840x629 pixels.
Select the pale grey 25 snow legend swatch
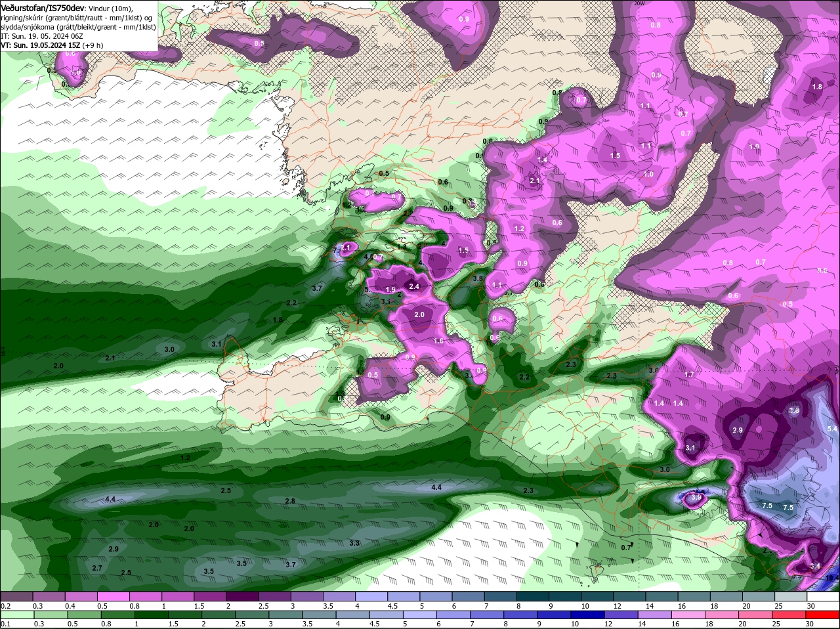tap(791, 596)
